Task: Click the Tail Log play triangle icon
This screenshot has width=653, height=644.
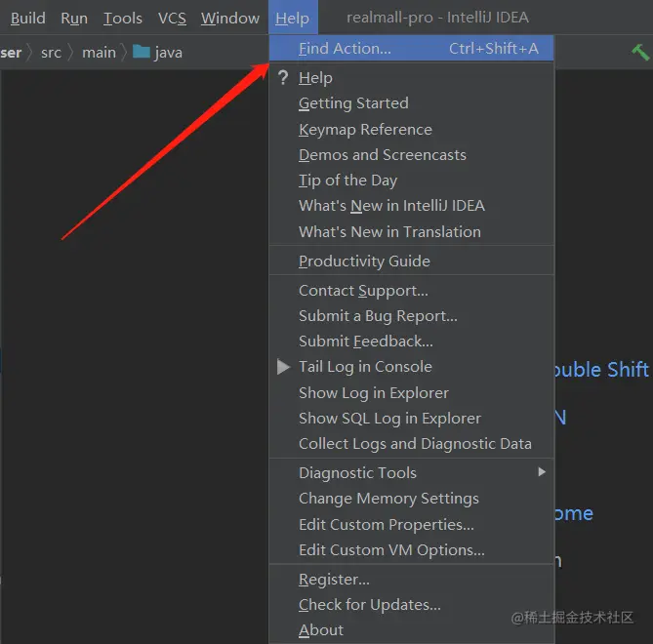Action: click(284, 367)
